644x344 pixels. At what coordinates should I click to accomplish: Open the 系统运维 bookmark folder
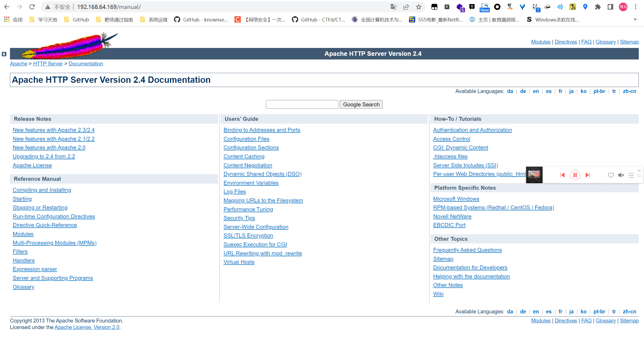154,20
